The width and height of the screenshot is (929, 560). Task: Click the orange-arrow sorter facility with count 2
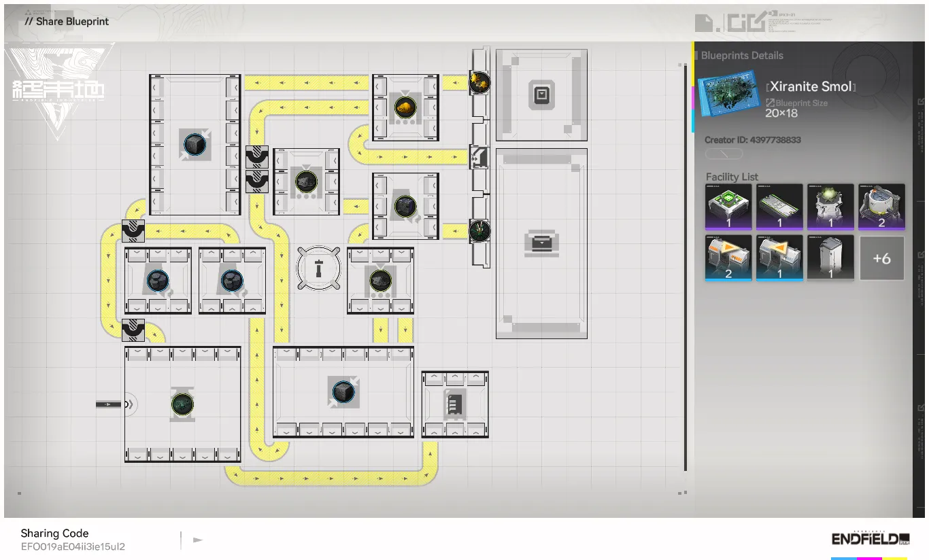pyautogui.click(x=728, y=258)
